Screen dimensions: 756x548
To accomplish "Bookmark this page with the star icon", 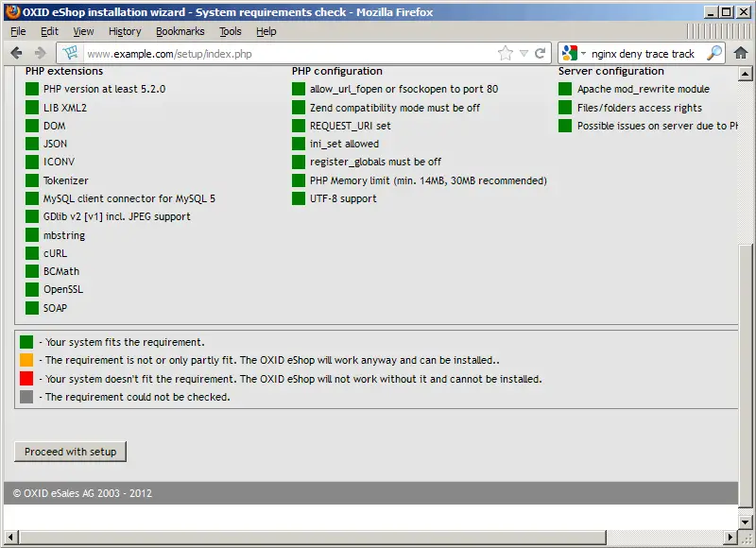I will (506, 53).
